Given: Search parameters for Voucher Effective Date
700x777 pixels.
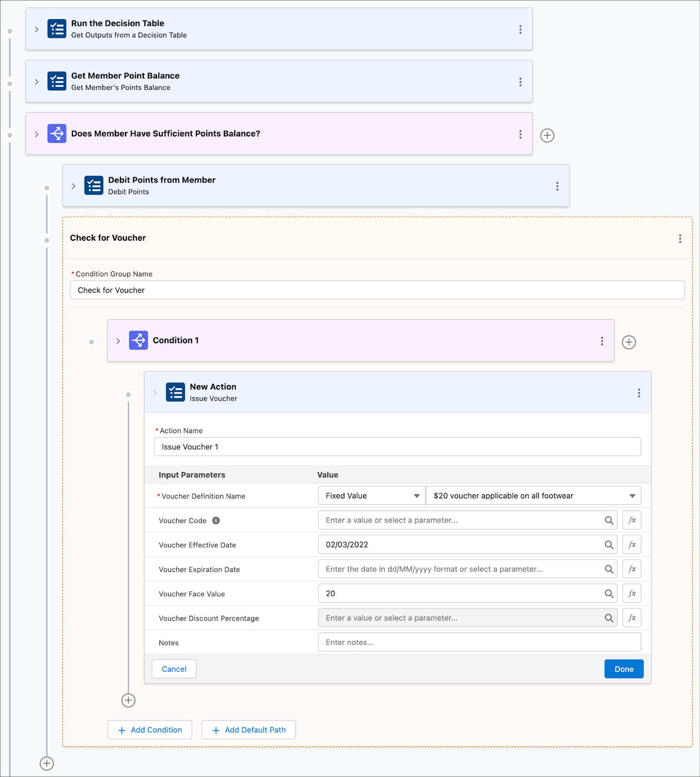Looking at the screenshot, I should click(x=609, y=545).
